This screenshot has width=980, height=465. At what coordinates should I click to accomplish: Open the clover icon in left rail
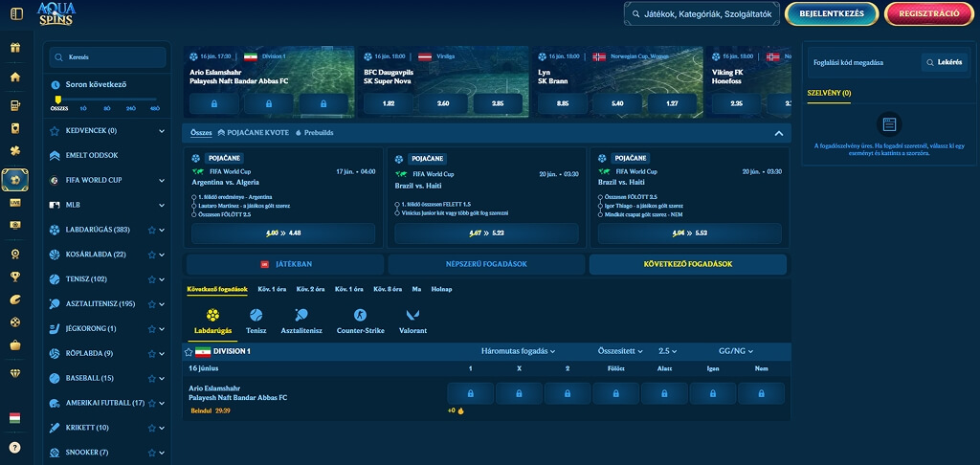pyautogui.click(x=15, y=150)
